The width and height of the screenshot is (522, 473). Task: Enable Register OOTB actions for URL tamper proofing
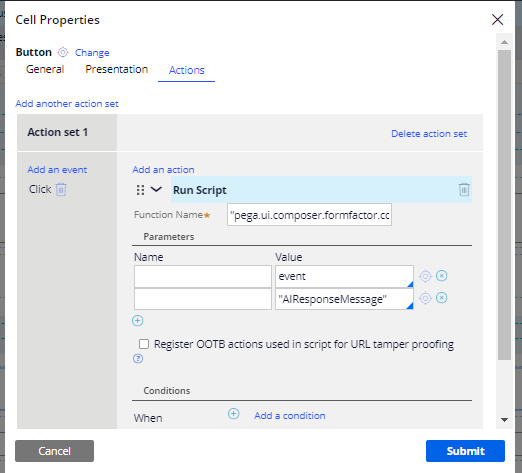point(144,344)
